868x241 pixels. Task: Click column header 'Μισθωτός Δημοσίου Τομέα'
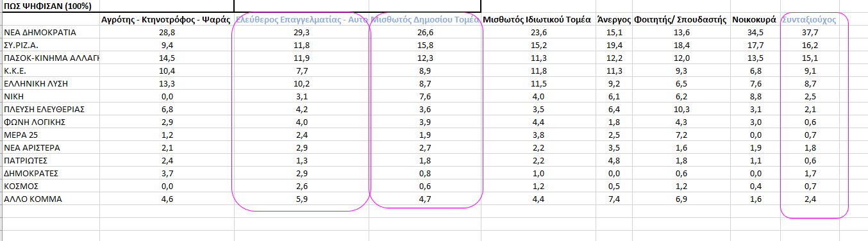point(425,21)
